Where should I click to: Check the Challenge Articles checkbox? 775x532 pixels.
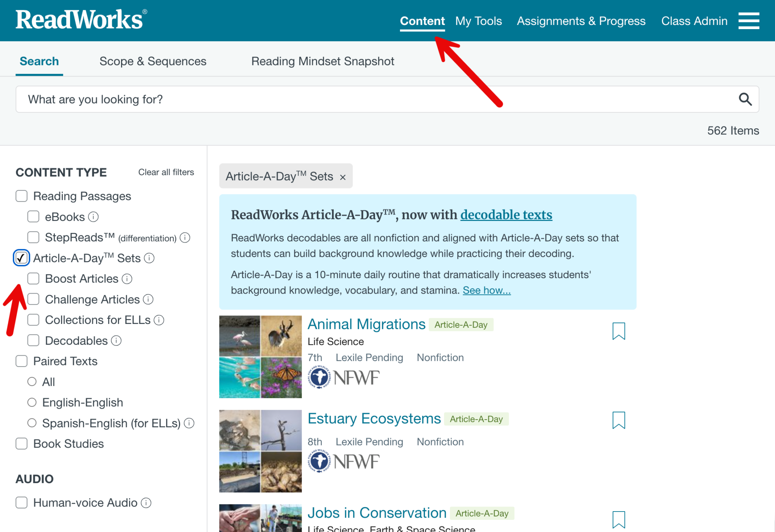point(33,299)
